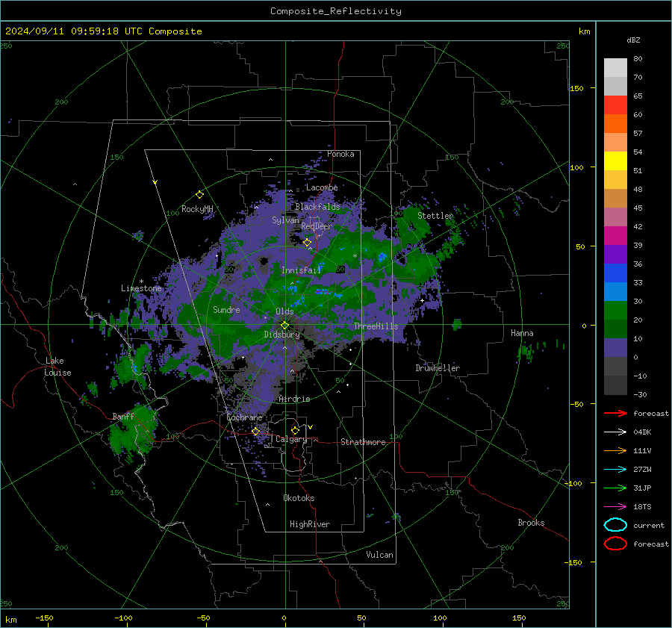Select the magenta swatch between 42 and 39
Screen dimensions: 672x628
click(x=615, y=235)
